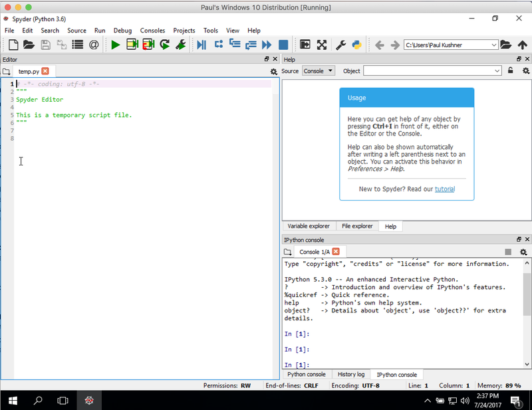Re-run last script icon
Screen dimensions: 532x410
(164, 45)
